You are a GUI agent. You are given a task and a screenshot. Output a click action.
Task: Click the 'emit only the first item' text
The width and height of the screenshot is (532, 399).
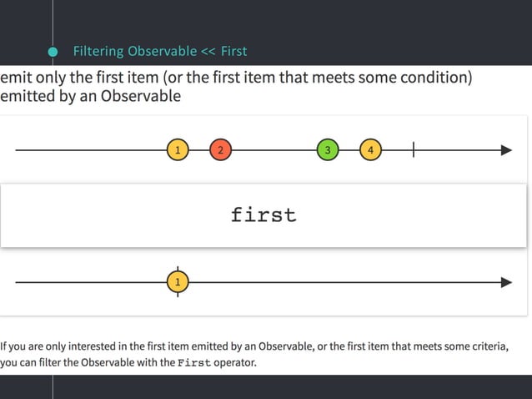pyautogui.click(x=79, y=78)
